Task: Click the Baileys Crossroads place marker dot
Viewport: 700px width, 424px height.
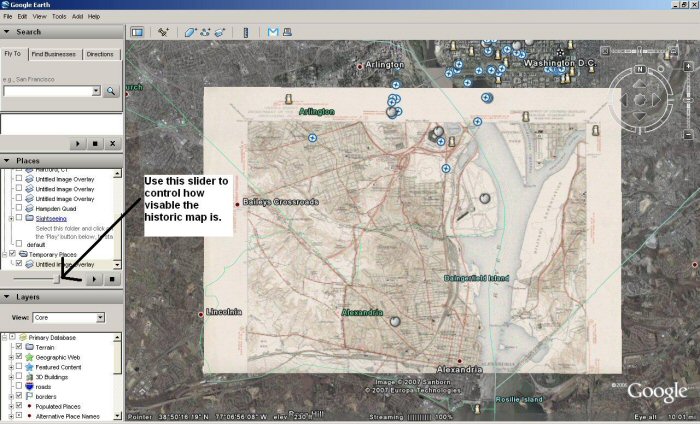Action: point(237,204)
